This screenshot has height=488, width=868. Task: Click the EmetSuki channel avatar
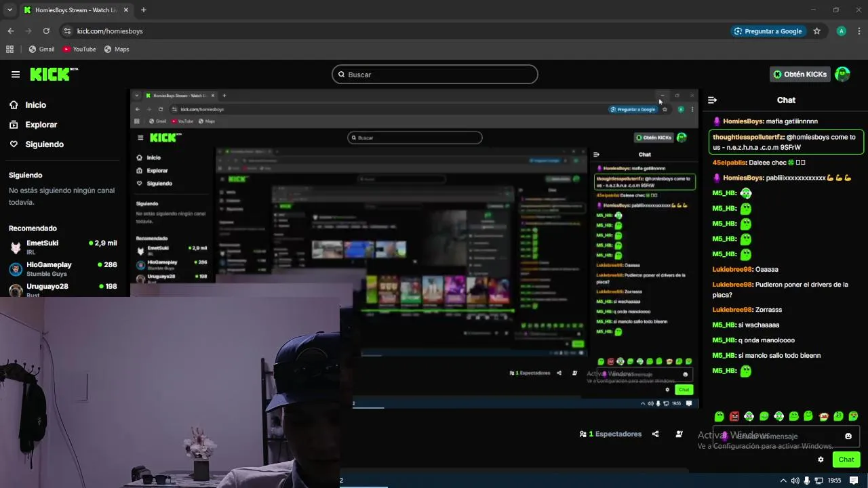16,247
